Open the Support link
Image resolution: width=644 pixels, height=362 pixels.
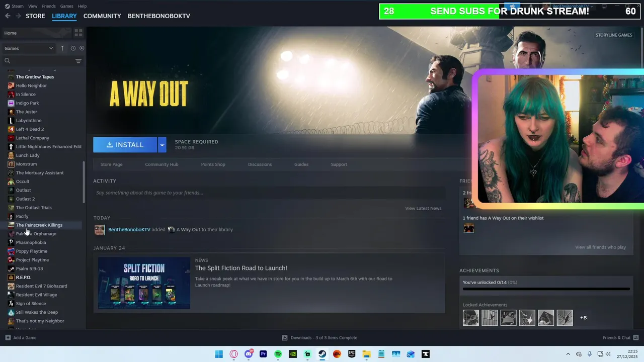point(339,164)
